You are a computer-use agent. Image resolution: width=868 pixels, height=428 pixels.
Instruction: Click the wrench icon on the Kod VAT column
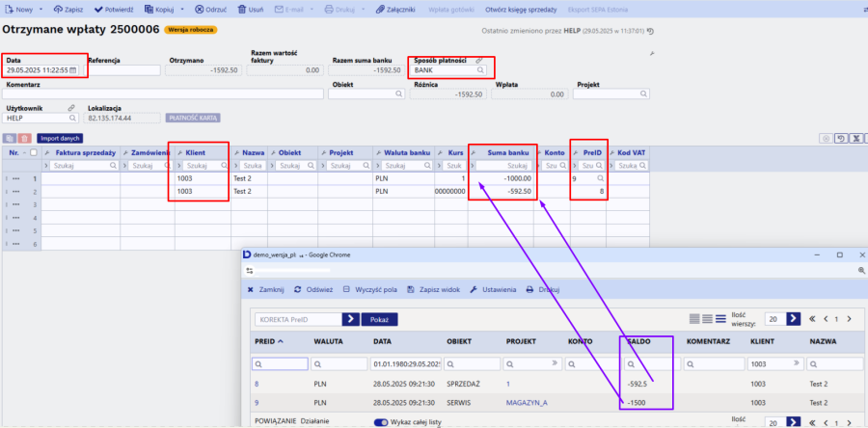(612, 152)
